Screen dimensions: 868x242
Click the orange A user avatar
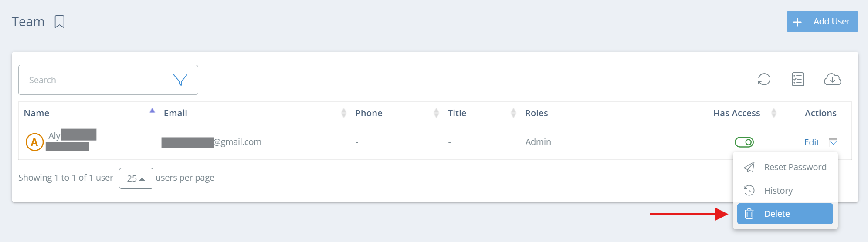(x=34, y=142)
